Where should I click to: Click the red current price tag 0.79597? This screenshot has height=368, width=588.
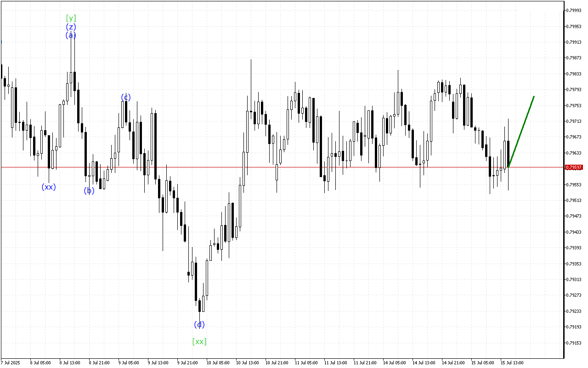point(574,167)
